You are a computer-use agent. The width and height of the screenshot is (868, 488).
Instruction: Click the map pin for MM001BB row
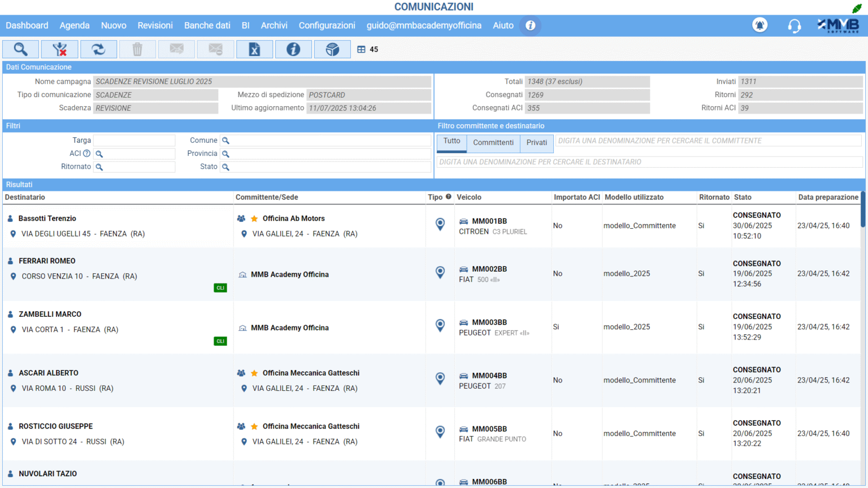point(440,224)
